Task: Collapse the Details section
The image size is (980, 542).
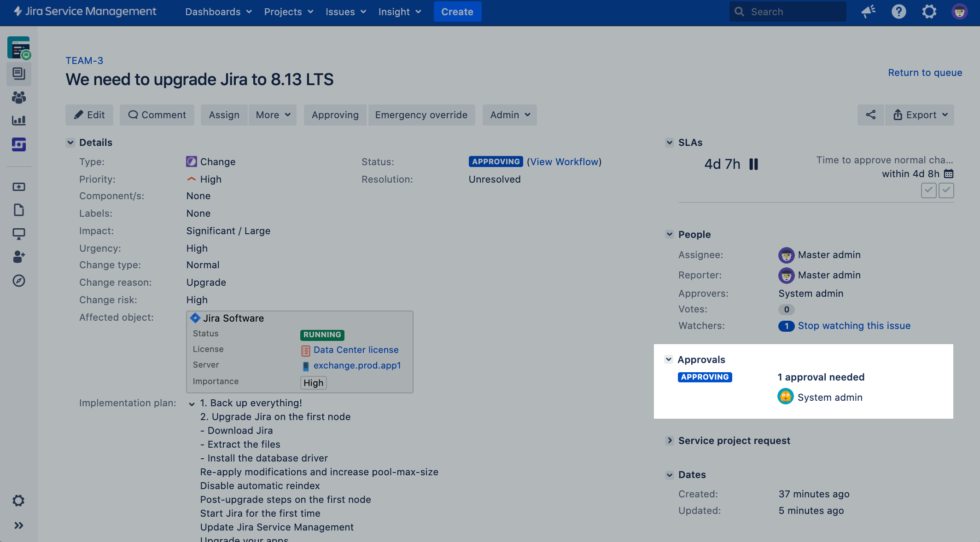Action: [x=70, y=143]
